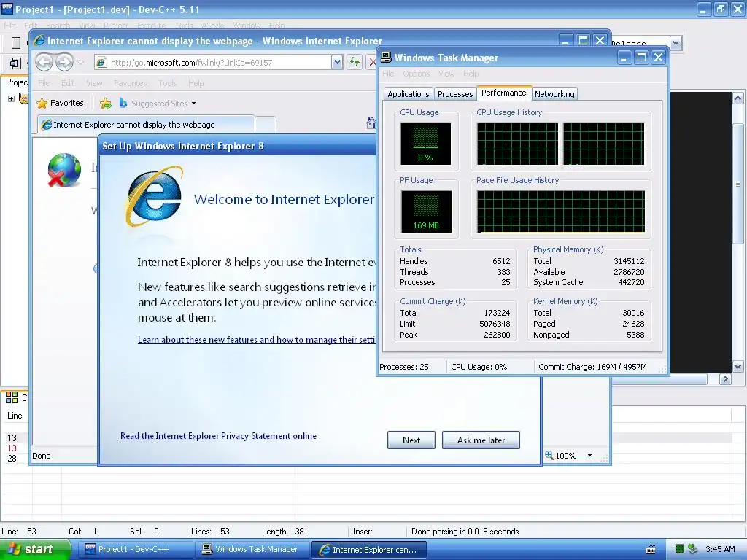Open the Help menu in Task Manager
The width and height of the screenshot is (747, 560).
(x=471, y=74)
